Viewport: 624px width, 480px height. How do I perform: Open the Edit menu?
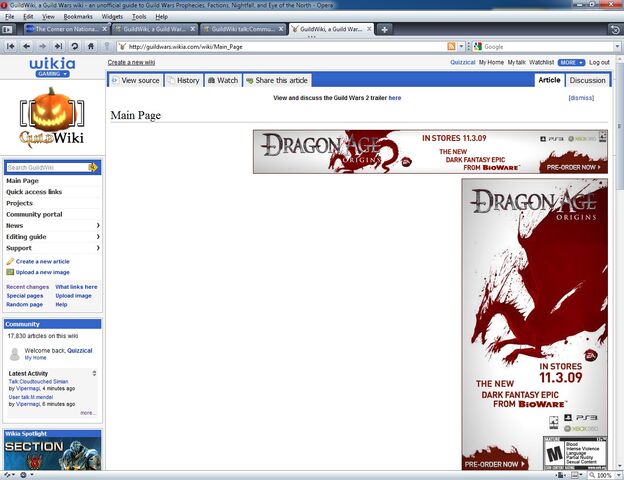(x=28, y=17)
